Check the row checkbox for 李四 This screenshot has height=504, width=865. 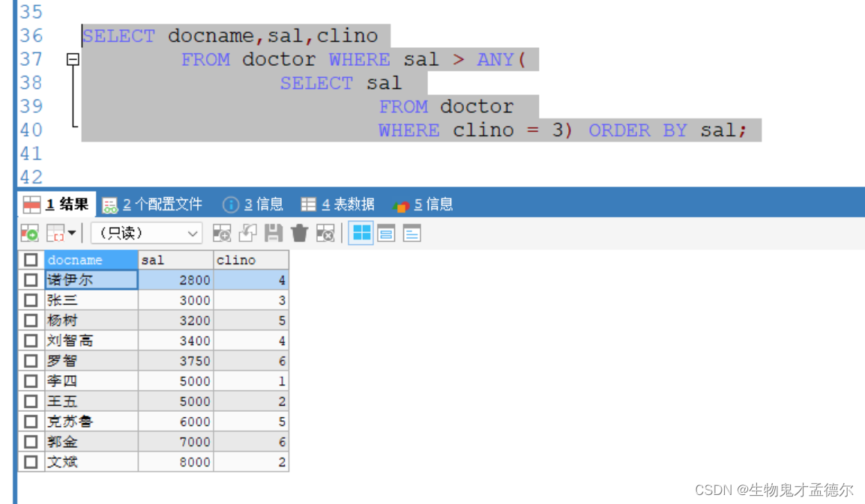[31, 381]
